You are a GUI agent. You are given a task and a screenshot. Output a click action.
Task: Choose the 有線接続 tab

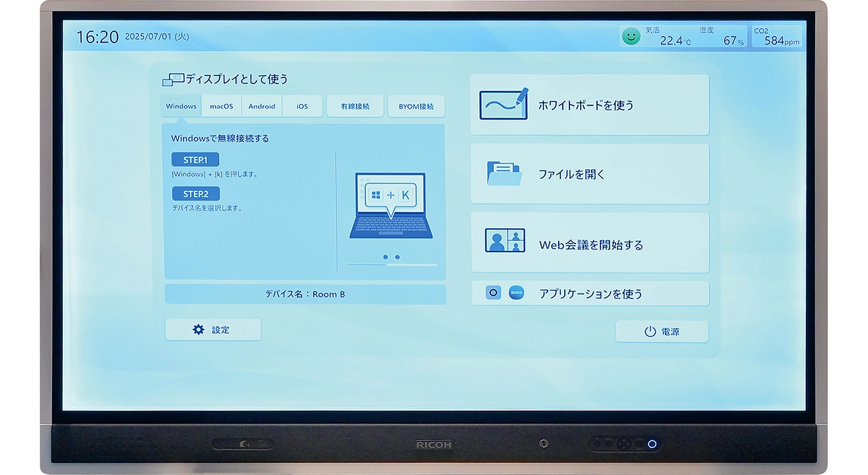pos(355,106)
